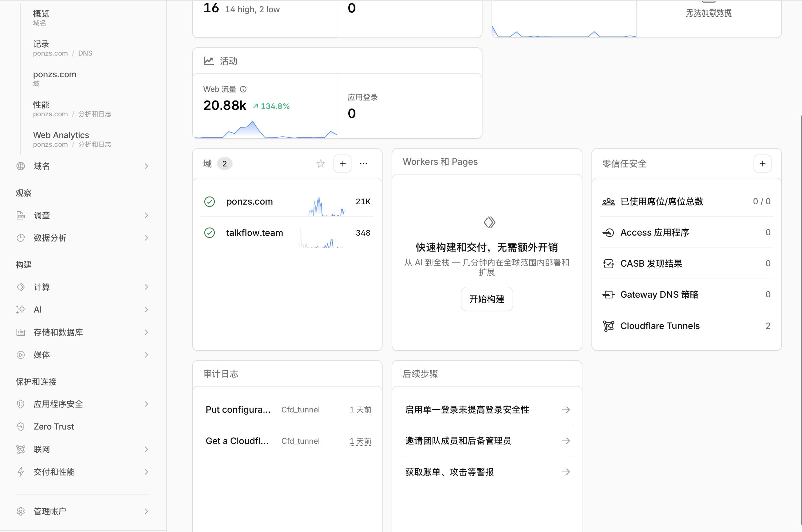Open recent item ponzs.com 域
Image resolution: width=802 pixels, height=532 pixels.
pos(55,78)
